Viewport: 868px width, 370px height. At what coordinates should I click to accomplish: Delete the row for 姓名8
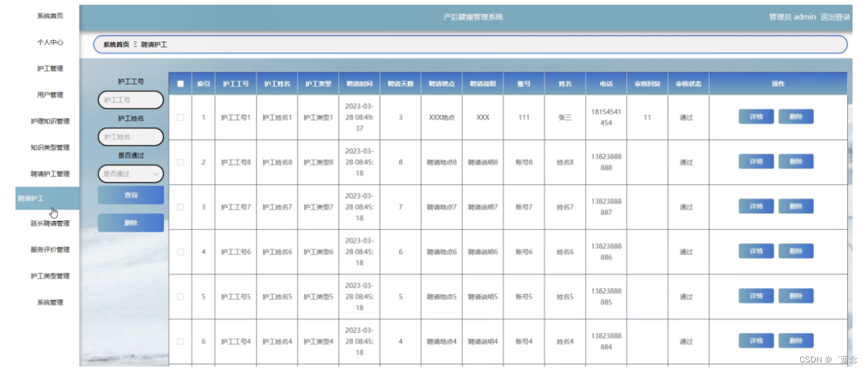[796, 162]
